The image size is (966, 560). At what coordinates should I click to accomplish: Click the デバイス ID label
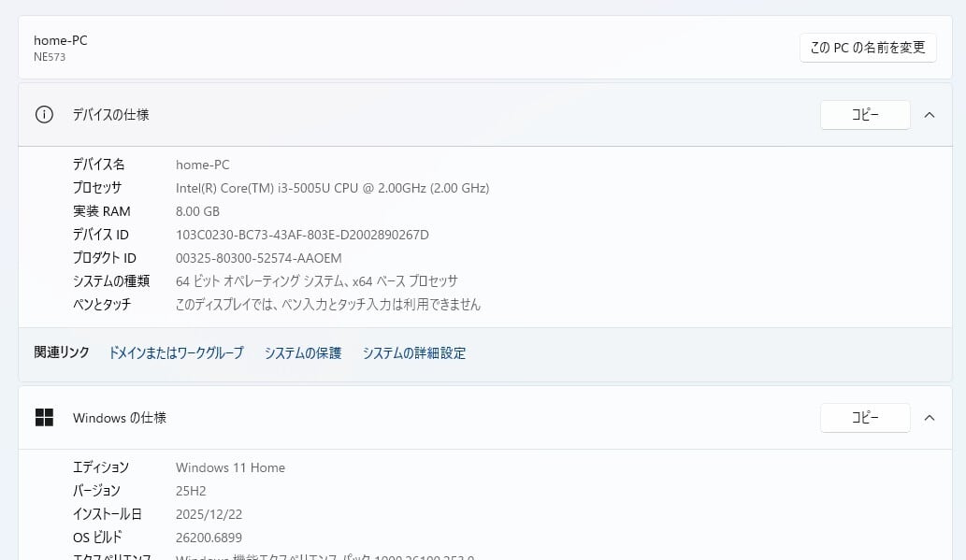point(101,235)
